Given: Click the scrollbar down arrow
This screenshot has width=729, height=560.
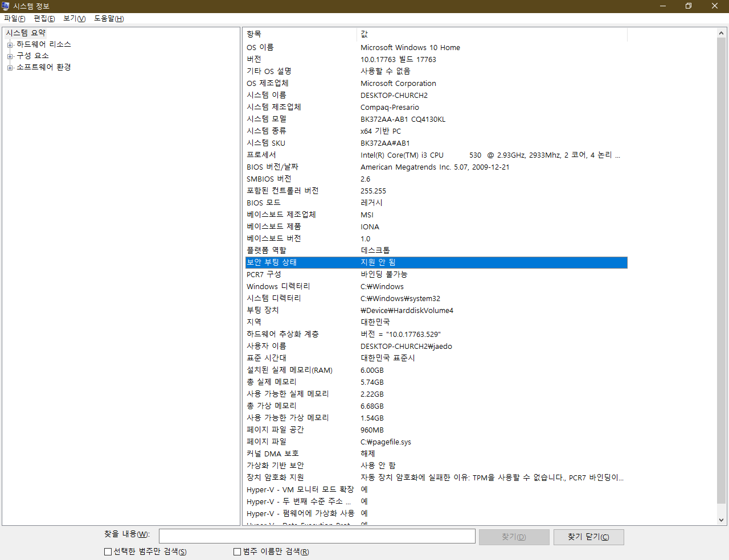Looking at the screenshot, I should (722, 520).
